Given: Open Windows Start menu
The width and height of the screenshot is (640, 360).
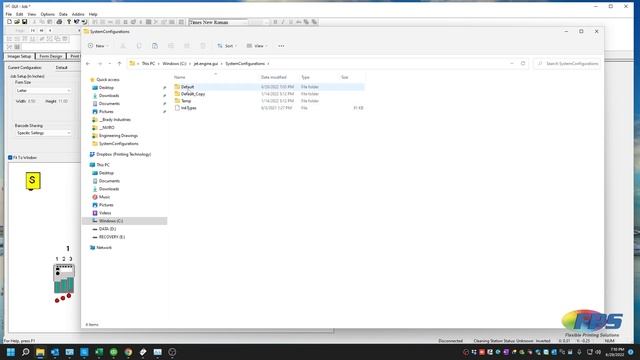Looking at the screenshot, I should point(11,352).
